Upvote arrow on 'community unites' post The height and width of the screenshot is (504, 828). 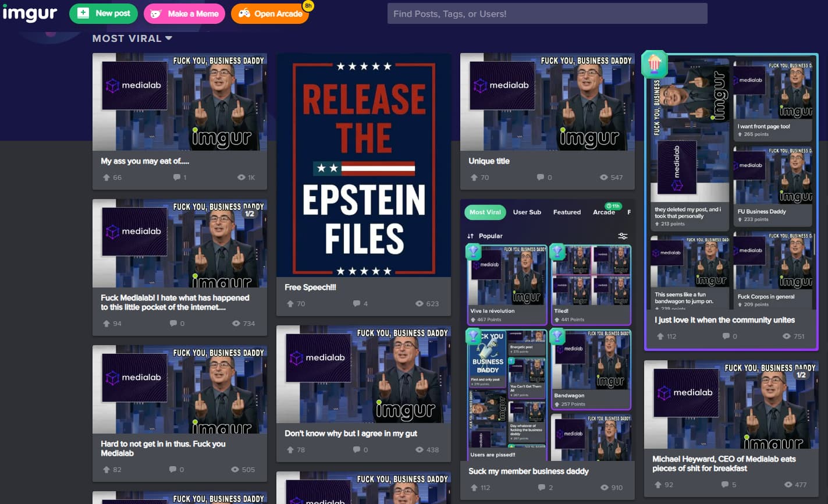pos(660,336)
